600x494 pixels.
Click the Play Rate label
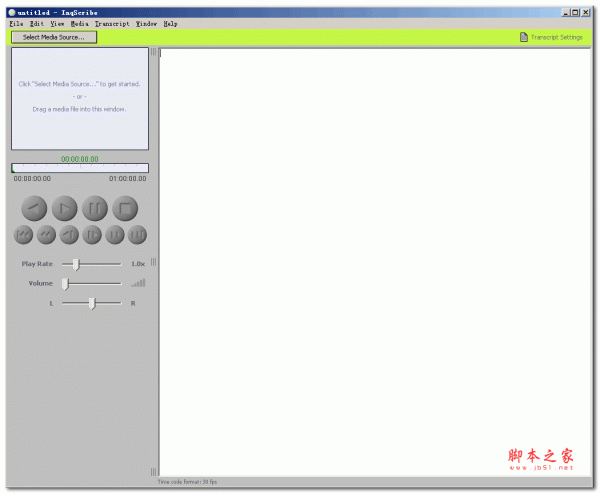tap(37, 264)
